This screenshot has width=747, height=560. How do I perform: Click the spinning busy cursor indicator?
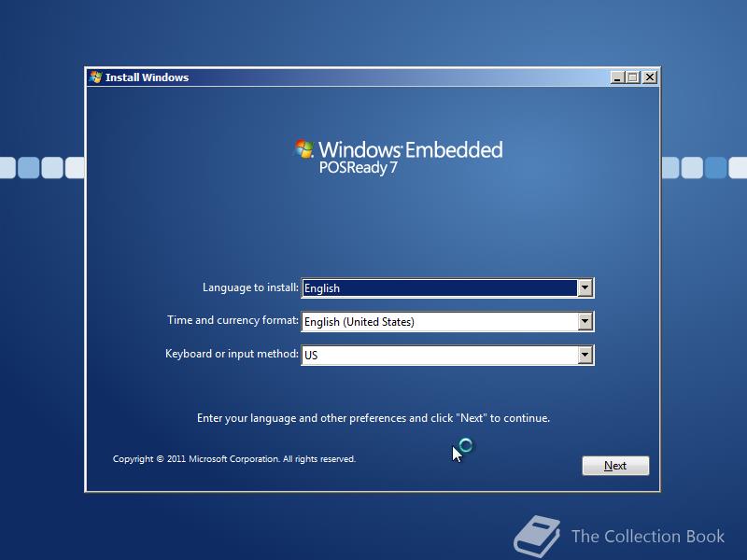[466, 446]
